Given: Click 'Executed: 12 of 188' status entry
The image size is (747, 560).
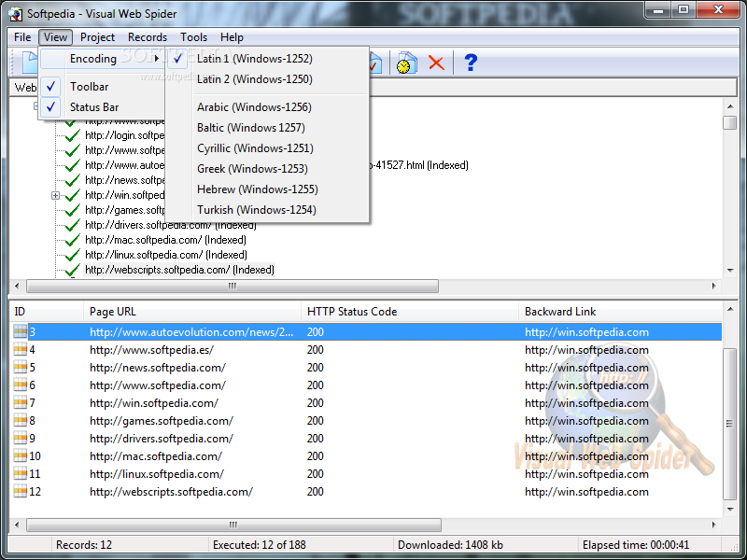Looking at the screenshot, I should click(x=260, y=545).
